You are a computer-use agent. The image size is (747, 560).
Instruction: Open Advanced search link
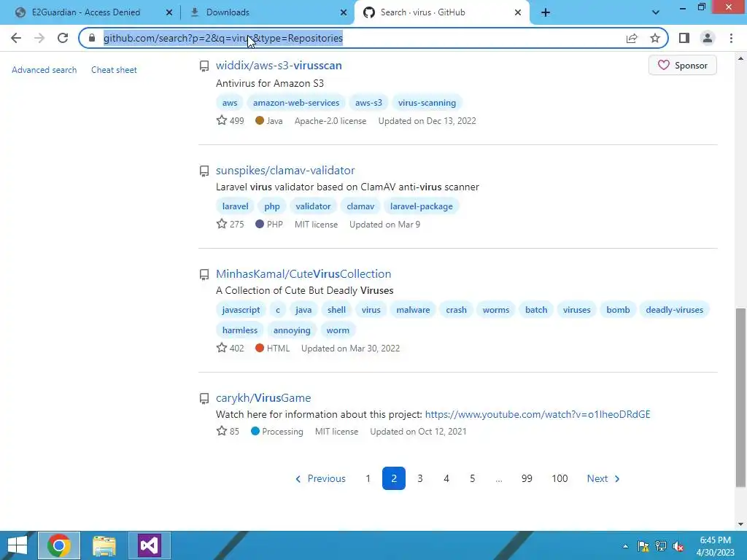tap(44, 70)
